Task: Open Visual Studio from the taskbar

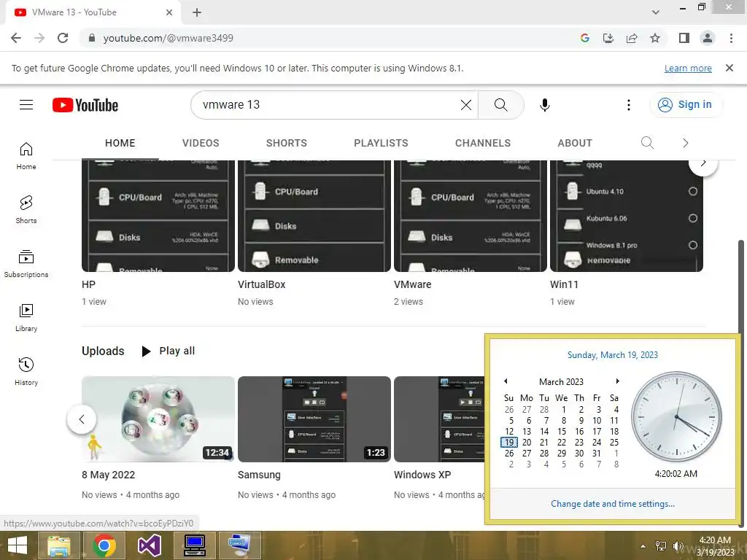Action: pyautogui.click(x=150, y=545)
